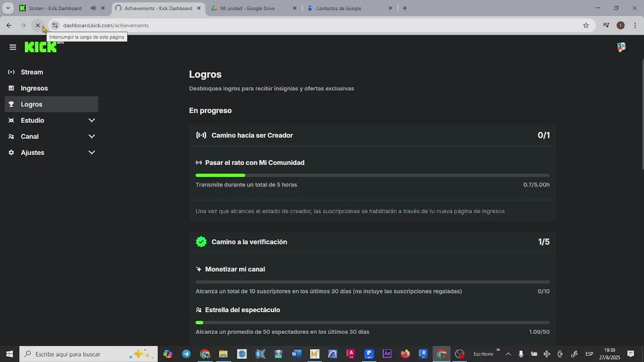This screenshot has width=644, height=362.
Task: Open a new browser tab
Action: click(x=405, y=8)
